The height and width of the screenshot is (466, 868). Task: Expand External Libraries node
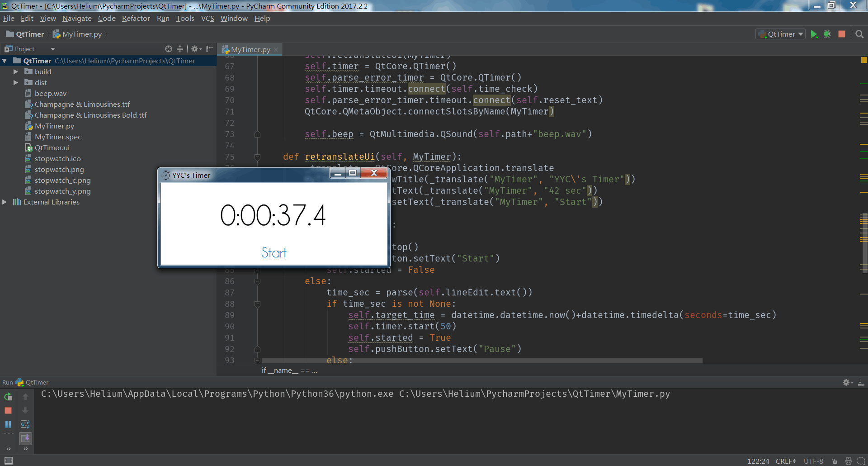point(5,202)
